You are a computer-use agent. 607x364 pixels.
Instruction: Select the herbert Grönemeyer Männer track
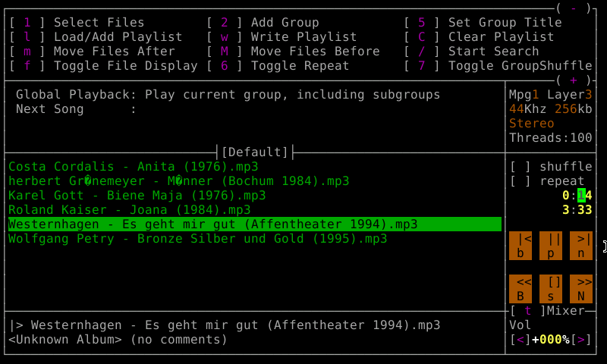tap(179, 181)
